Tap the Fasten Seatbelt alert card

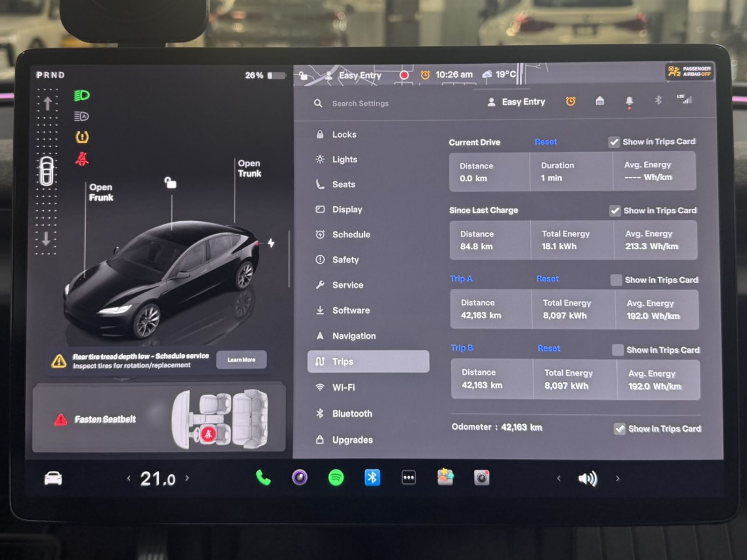point(159,419)
